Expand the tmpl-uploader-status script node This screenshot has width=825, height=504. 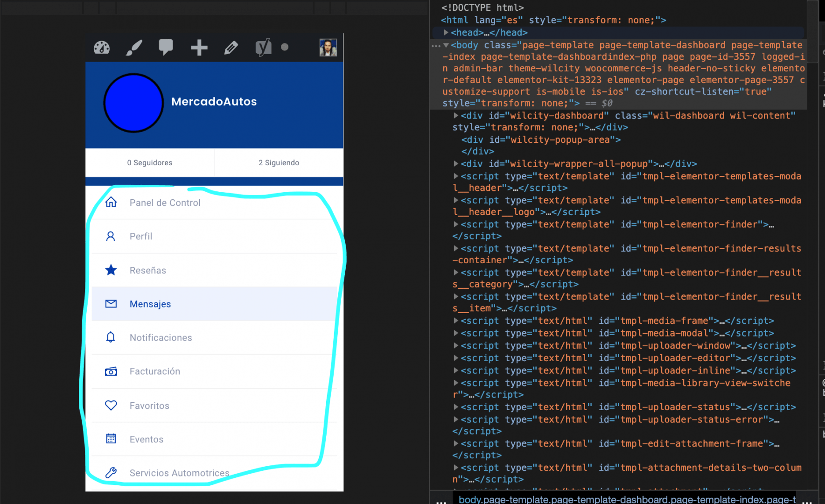456,407
